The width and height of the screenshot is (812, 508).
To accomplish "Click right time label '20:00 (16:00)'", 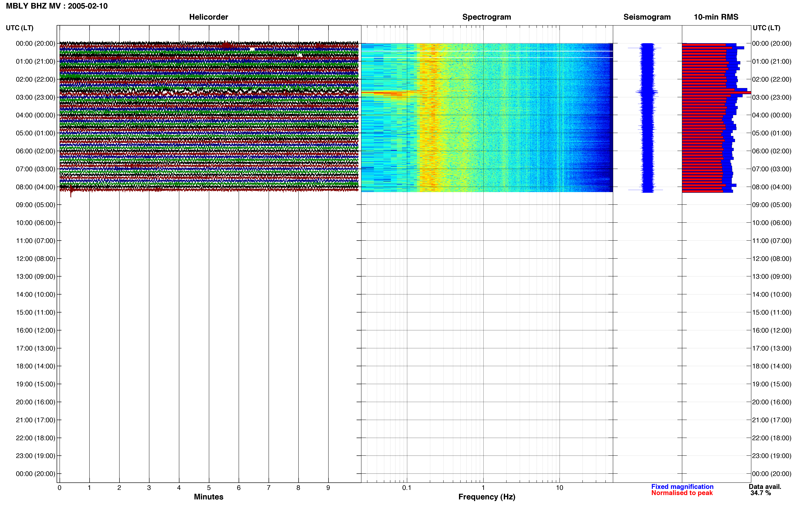I will 772,402.
